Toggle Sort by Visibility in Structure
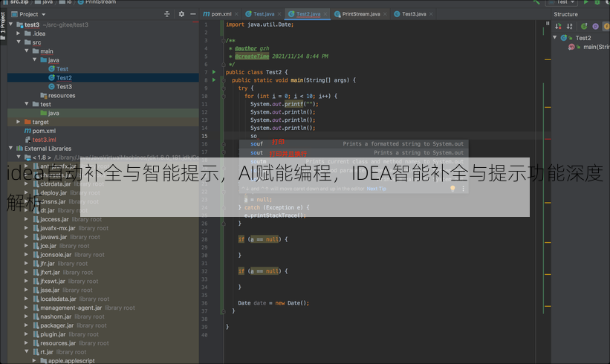The height and width of the screenshot is (364, 610). [x=558, y=27]
